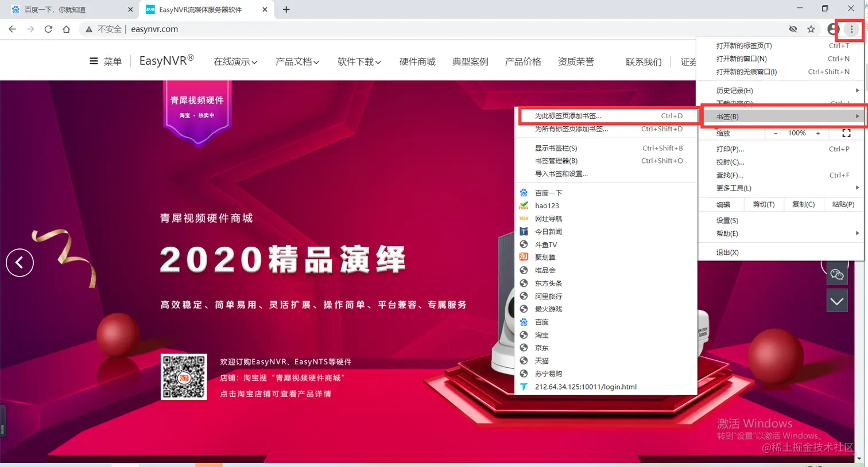Click the crossed-out eye icon in the address bar
868x467 pixels.
point(793,29)
